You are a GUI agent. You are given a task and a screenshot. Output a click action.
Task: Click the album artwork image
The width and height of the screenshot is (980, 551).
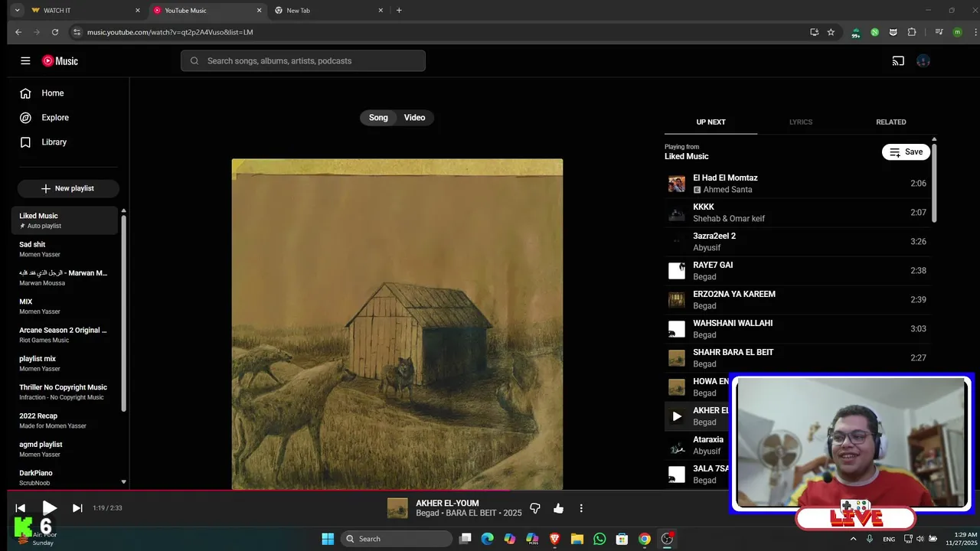click(397, 324)
